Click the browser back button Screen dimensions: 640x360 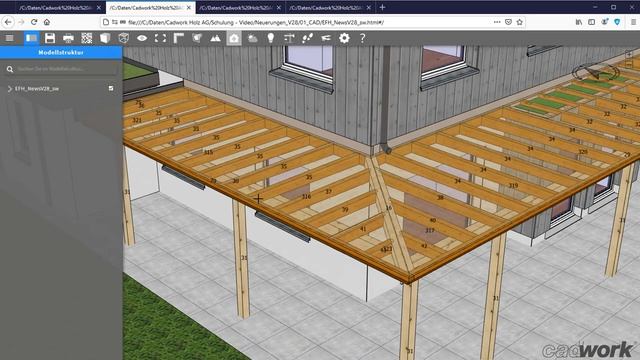(x=8, y=22)
